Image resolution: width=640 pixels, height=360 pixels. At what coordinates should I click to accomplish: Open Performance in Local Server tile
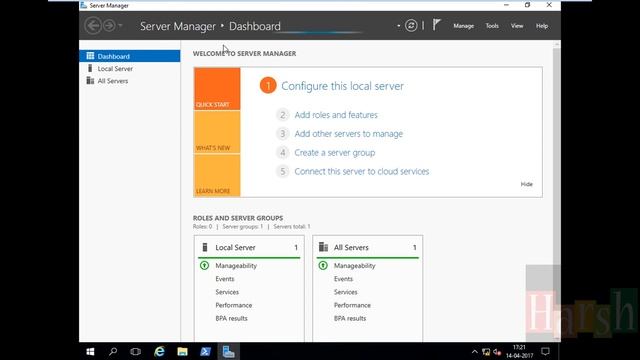click(233, 305)
